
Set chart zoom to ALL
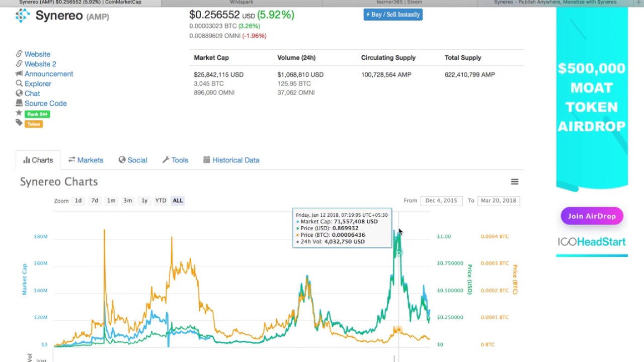pyautogui.click(x=178, y=201)
